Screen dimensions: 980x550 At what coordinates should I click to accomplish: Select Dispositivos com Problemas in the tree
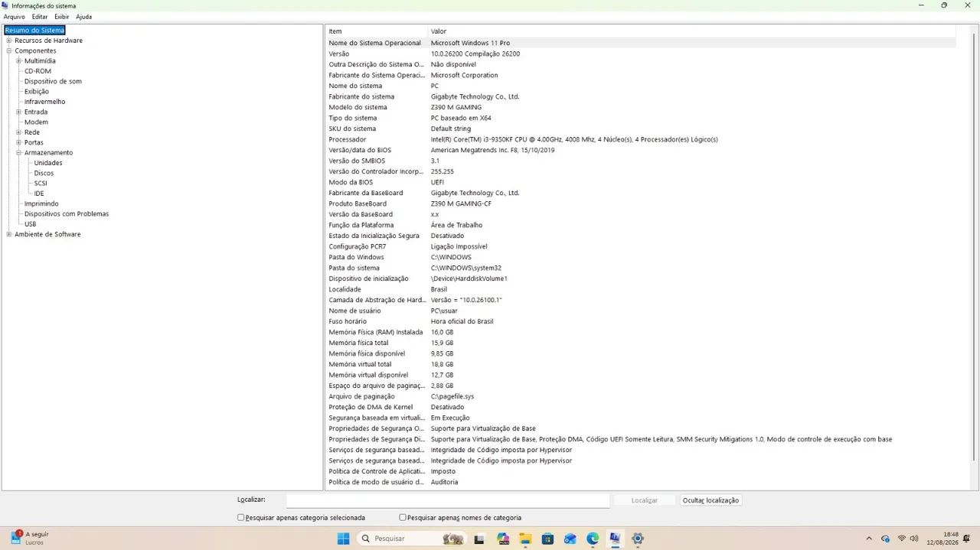pyautogui.click(x=67, y=213)
